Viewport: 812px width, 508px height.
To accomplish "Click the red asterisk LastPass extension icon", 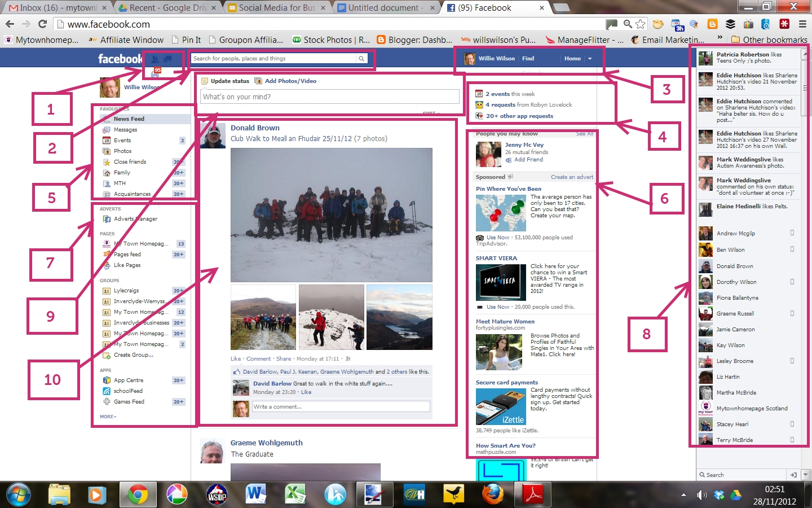I will click(x=784, y=24).
